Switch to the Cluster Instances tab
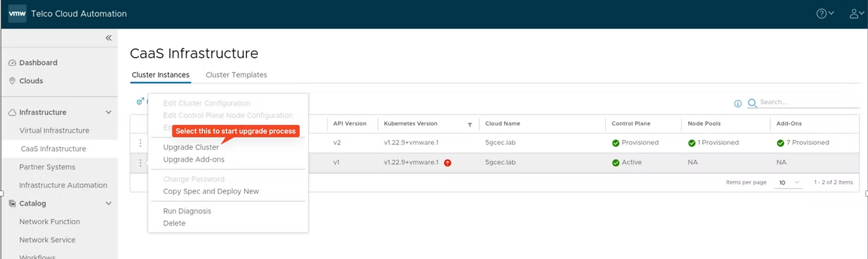The width and height of the screenshot is (868, 259). click(x=161, y=75)
